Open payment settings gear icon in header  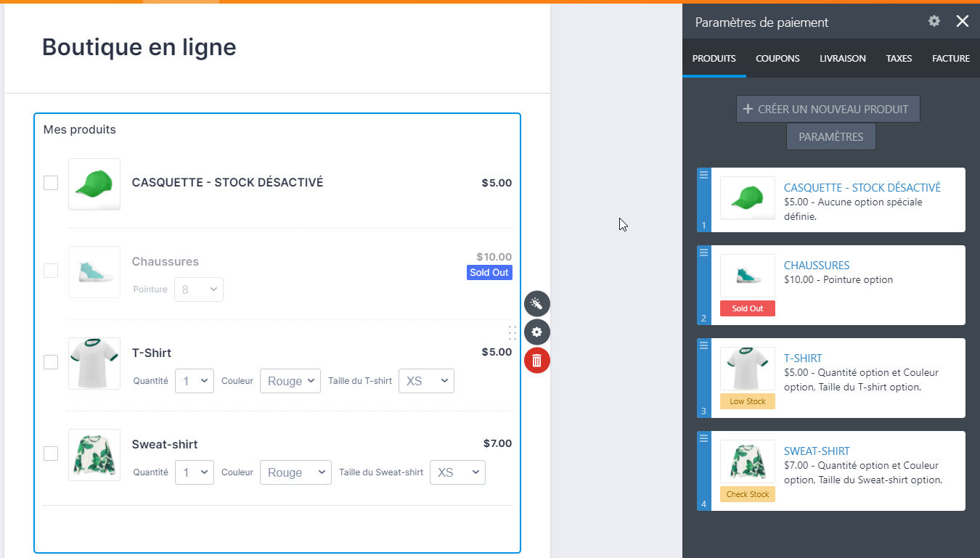[934, 21]
